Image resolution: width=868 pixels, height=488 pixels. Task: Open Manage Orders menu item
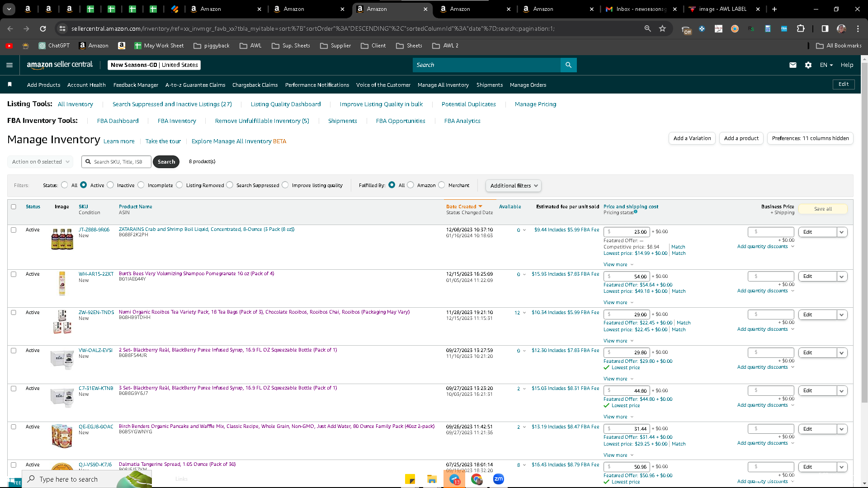528,85
